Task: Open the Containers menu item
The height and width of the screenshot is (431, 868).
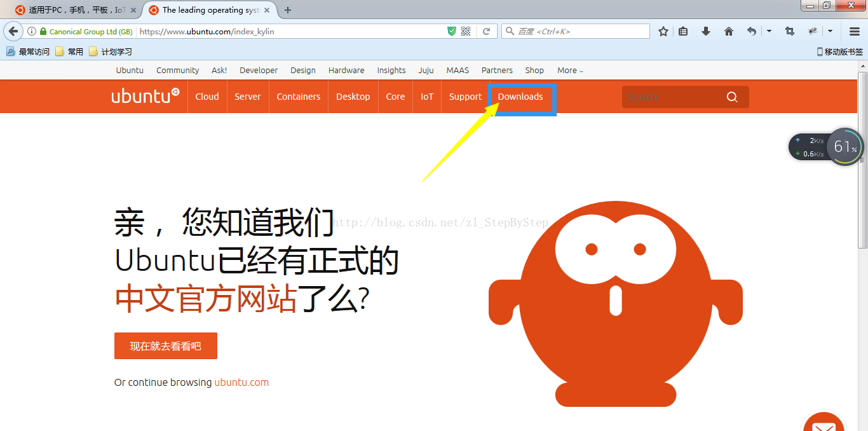Action: click(x=299, y=97)
